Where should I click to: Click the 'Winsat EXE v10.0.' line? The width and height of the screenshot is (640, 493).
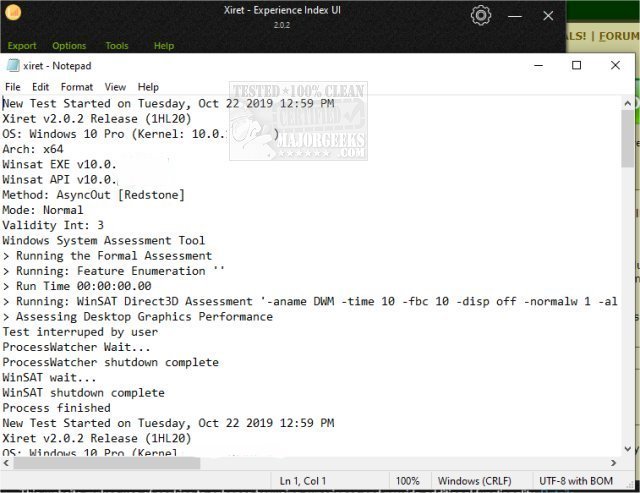60,164
